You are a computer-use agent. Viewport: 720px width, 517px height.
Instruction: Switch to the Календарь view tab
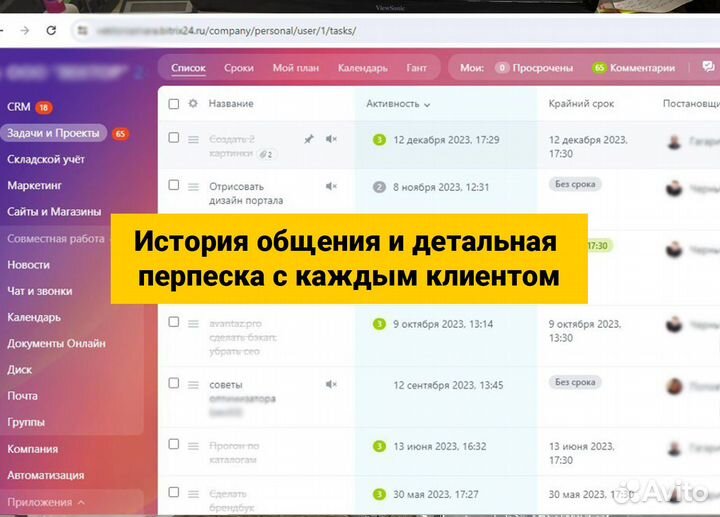point(363,68)
